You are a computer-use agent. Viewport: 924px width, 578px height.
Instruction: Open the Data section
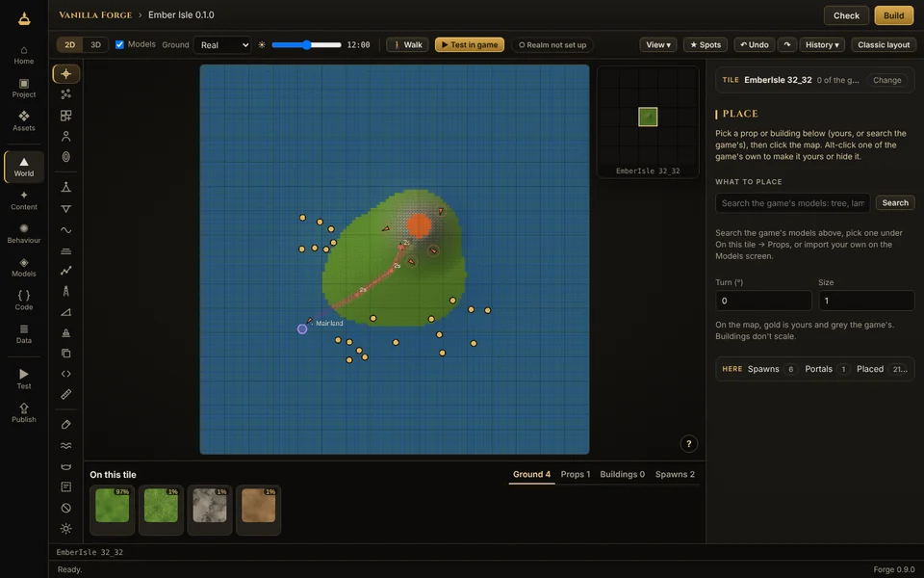(24, 334)
